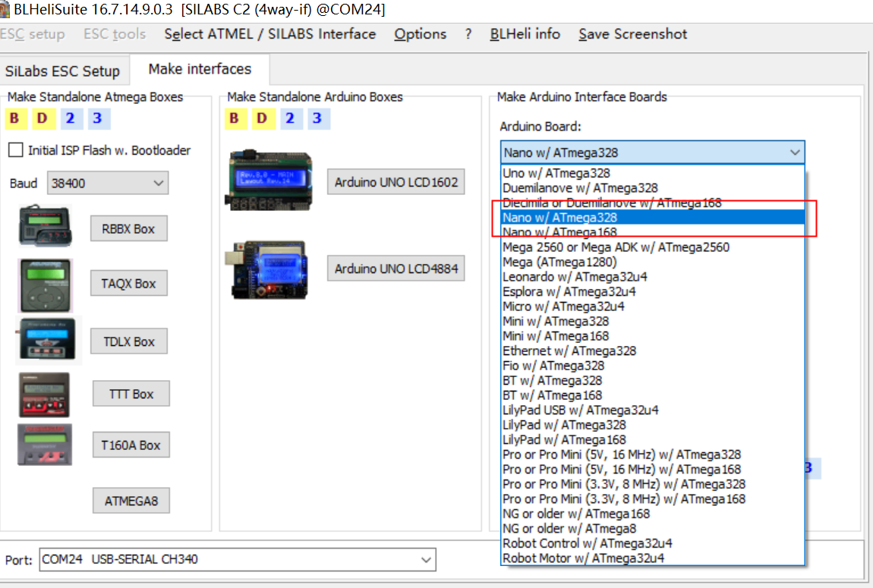Image resolution: width=873 pixels, height=588 pixels.
Task: Click the B icon under Atmega Boxes
Action: coord(15,118)
